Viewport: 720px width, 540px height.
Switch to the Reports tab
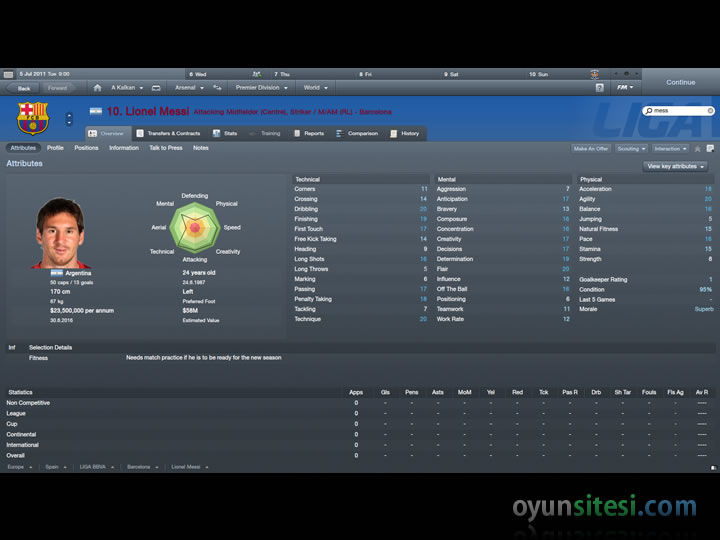click(309, 134)
